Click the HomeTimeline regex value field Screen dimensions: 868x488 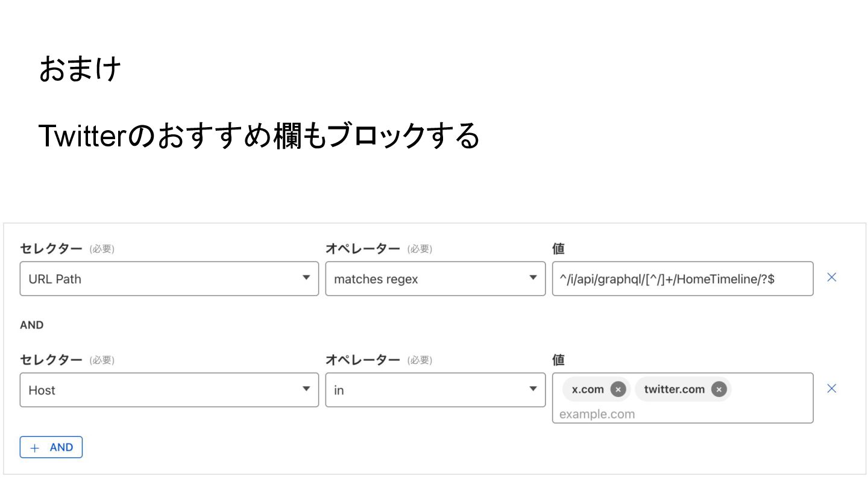[682, 278]
